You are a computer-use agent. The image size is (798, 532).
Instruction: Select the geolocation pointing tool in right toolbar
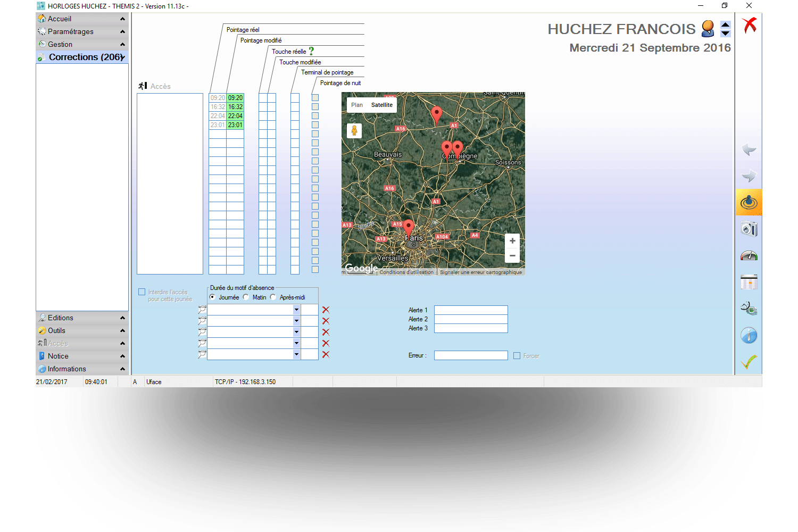coord(749,202)
